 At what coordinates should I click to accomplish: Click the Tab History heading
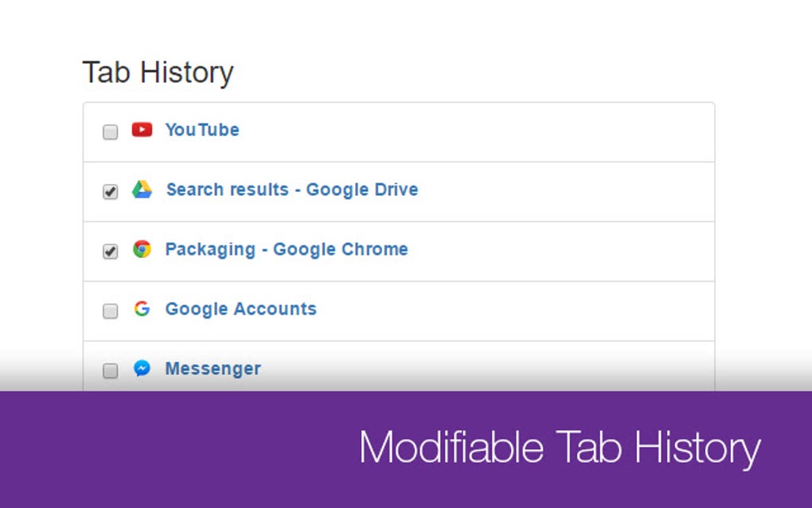tap(158, 72)
